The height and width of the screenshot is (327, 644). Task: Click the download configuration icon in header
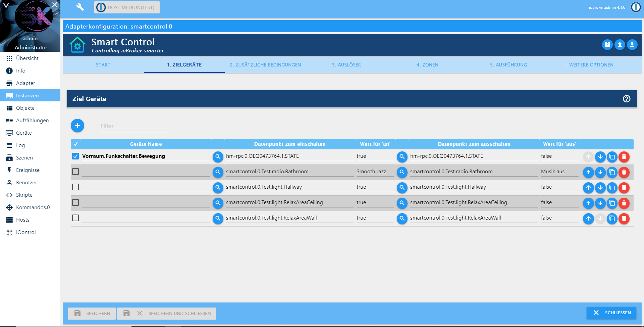[x=632, y=45]
